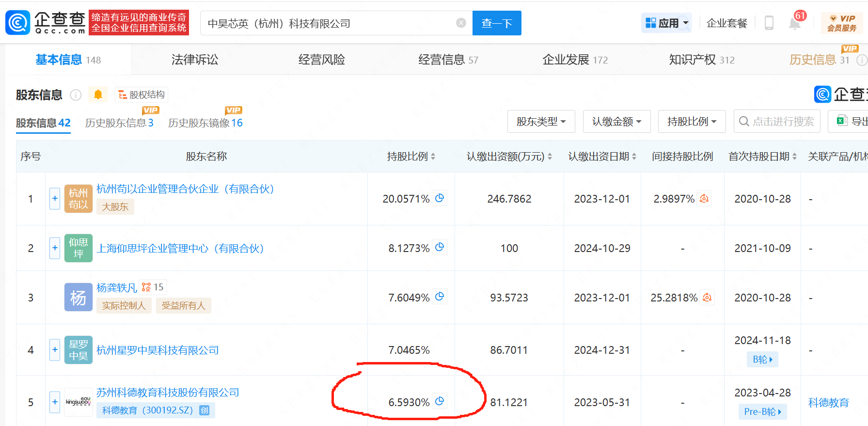Open VIP member services icon
868x426 pixels.
tap(842, 23)
